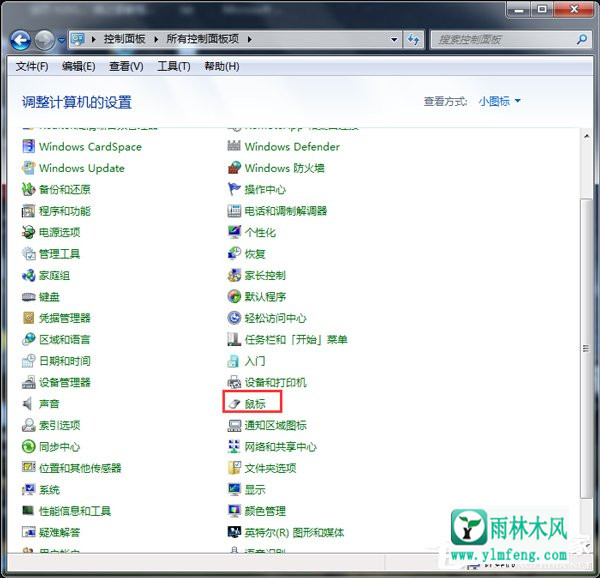Open the 文件(F) menu
This screenshot has height=578, width=600.
(32, 67)
